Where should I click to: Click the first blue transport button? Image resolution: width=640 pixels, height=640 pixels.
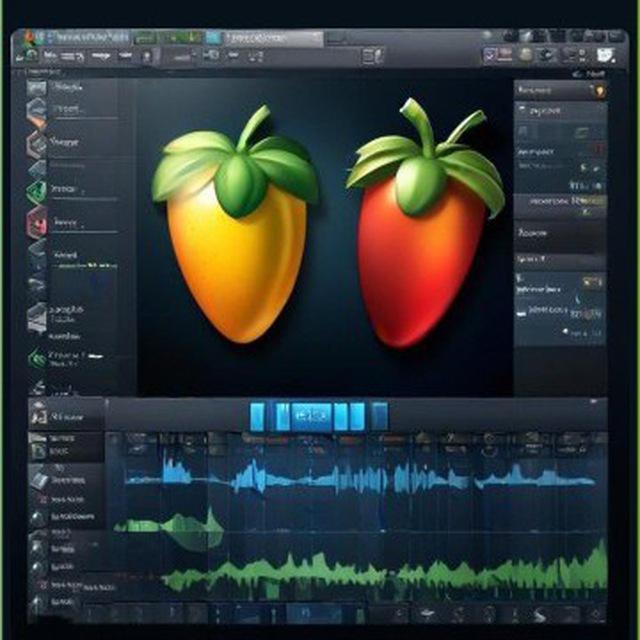click(x=257, y=417)
